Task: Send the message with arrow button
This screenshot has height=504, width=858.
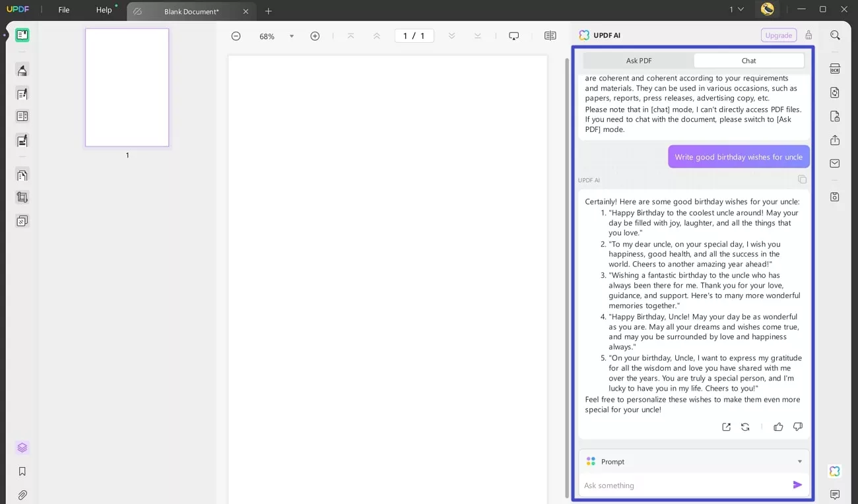Action: pyautogui.click(x=797, y=485)
